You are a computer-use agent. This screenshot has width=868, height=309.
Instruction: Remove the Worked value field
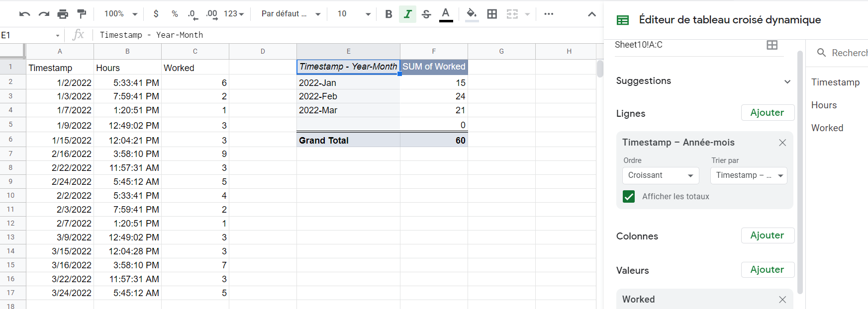point(782,300)
